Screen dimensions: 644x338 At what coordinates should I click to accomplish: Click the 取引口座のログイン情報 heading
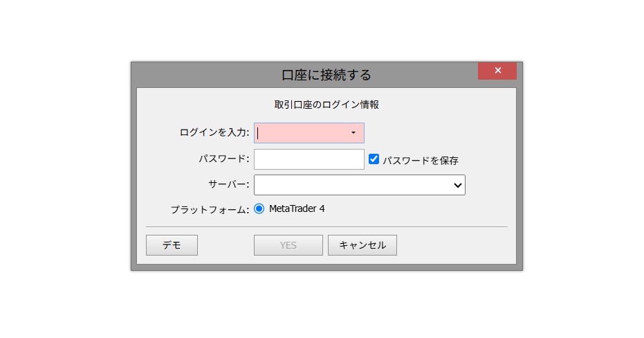326,105
